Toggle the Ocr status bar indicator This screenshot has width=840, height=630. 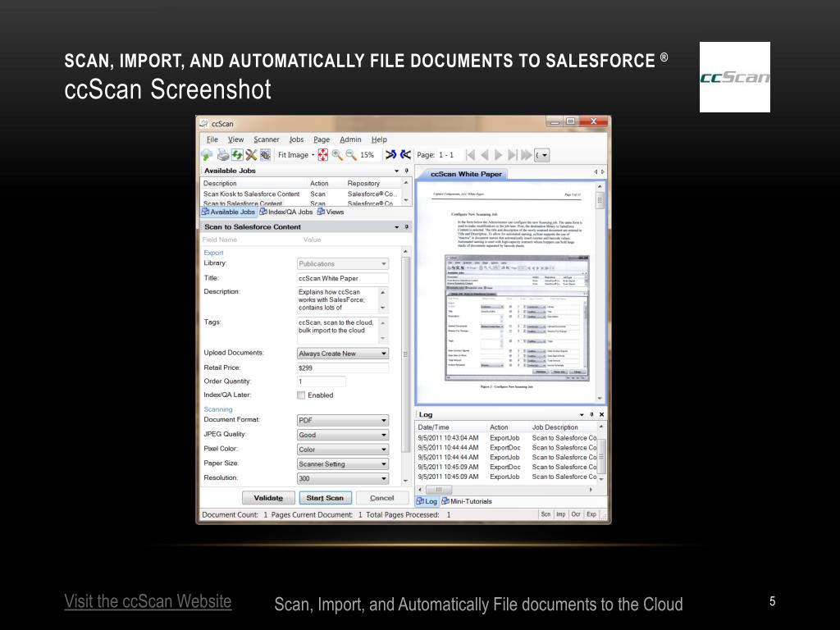pos(575,514)
